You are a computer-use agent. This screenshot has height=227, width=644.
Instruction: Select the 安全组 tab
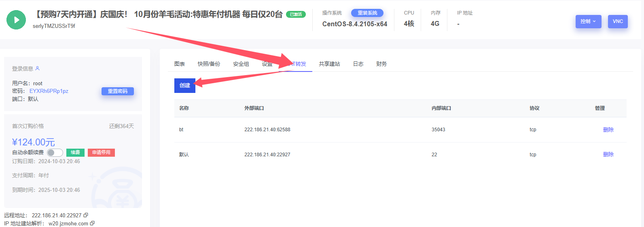(x=241, y=64)
